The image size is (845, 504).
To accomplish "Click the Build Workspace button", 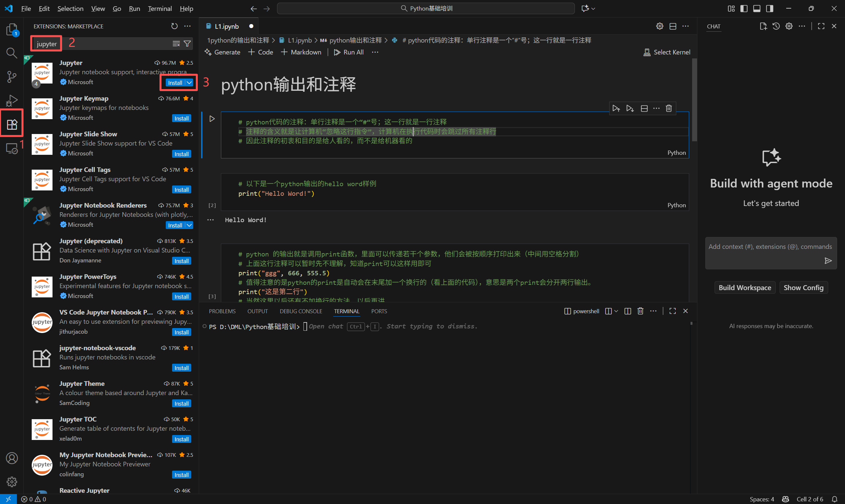I will (x=744, y=287).
